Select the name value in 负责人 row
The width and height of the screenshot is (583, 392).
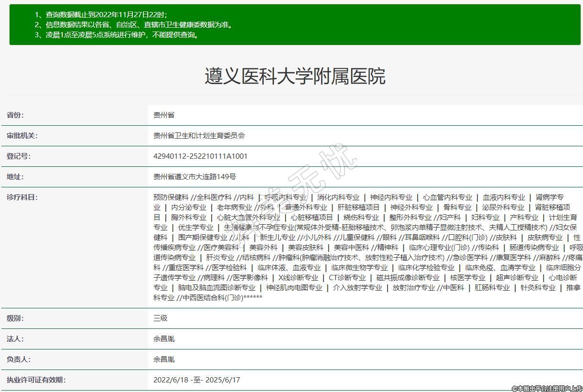point(164,359)
